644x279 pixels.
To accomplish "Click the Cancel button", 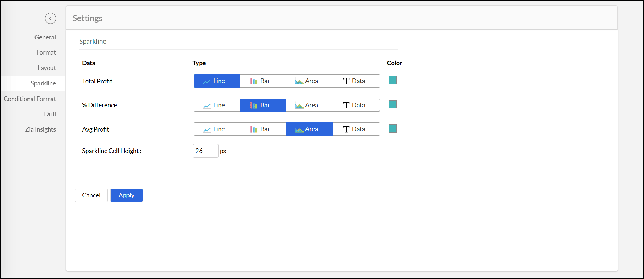I will [91, 195].
